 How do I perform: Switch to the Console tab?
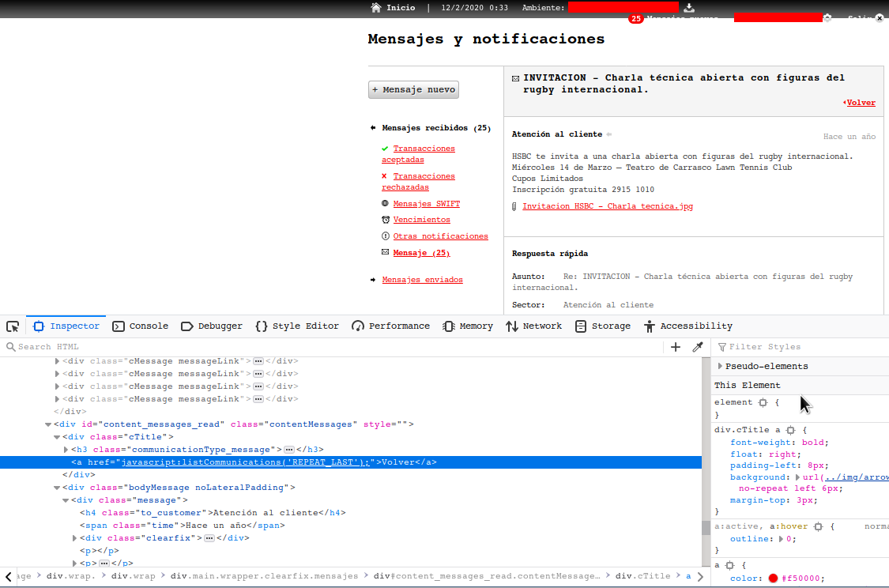point(141,326)
